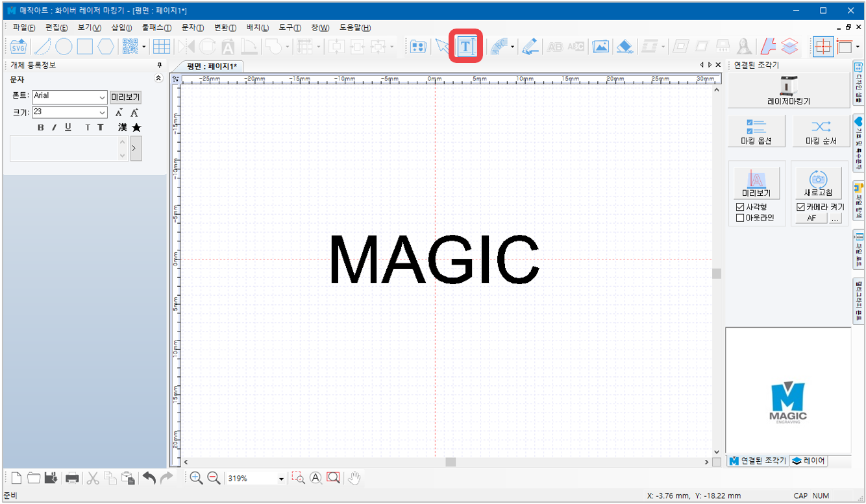Create a new document

pyautogui.click(x=17, y=478)
